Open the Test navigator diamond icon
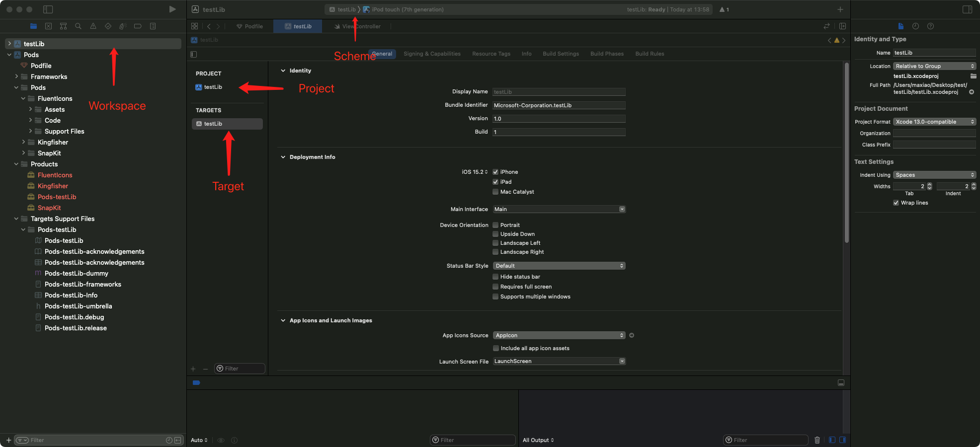 point(108,26)
